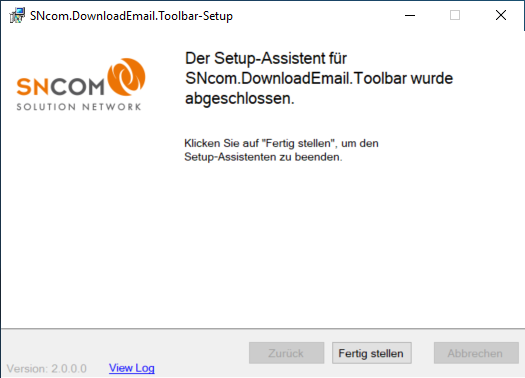The height and width of the screenshot is (378, 525).
Task: Click the 'Setup-Assistenten zu beenden.' text line
Action: (263, 157)
